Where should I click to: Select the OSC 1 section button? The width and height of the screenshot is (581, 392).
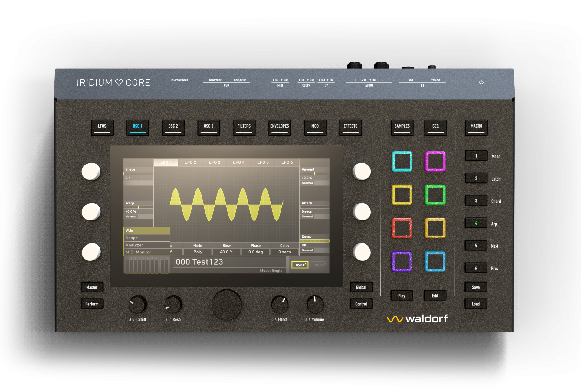138,127
